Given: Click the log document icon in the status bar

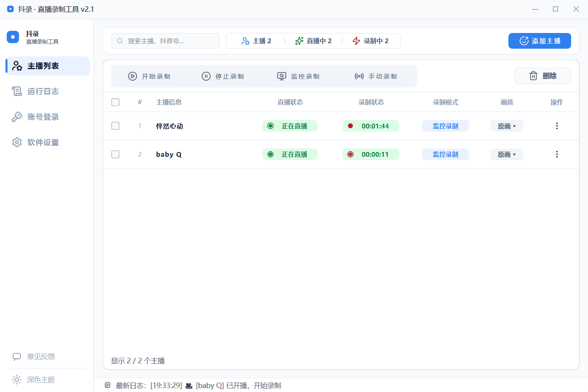Looking at the screenshot, I should 108,385.
